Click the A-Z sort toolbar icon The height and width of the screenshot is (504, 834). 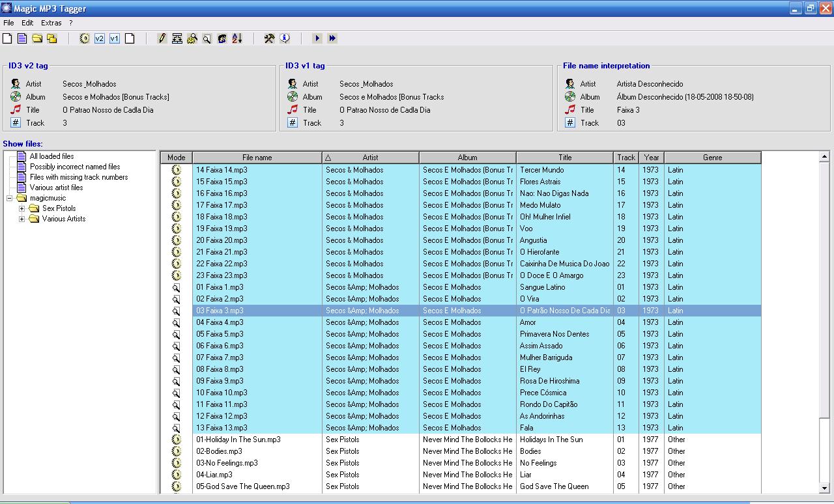(x=237, y=39)
